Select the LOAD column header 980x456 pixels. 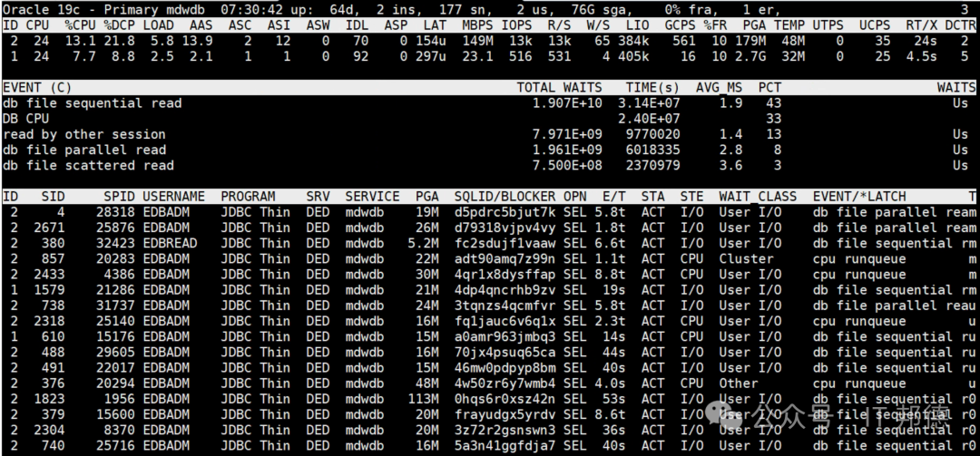click(158, 25)
